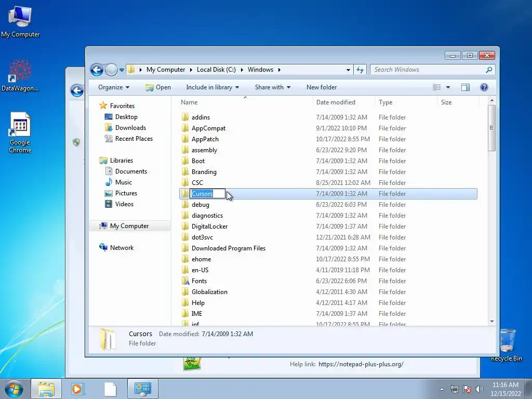
Task: Select the Branding folder
Action: pos(204,171)
